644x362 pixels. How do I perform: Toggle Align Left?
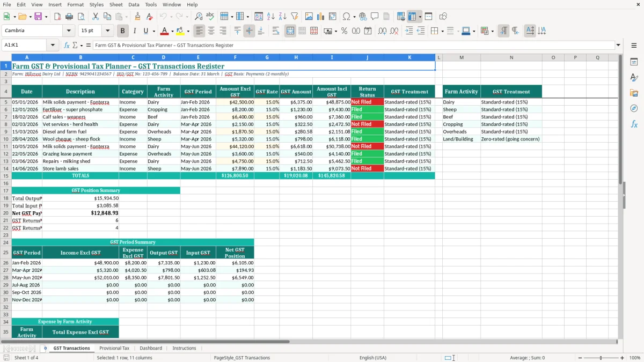pos(199,31)
